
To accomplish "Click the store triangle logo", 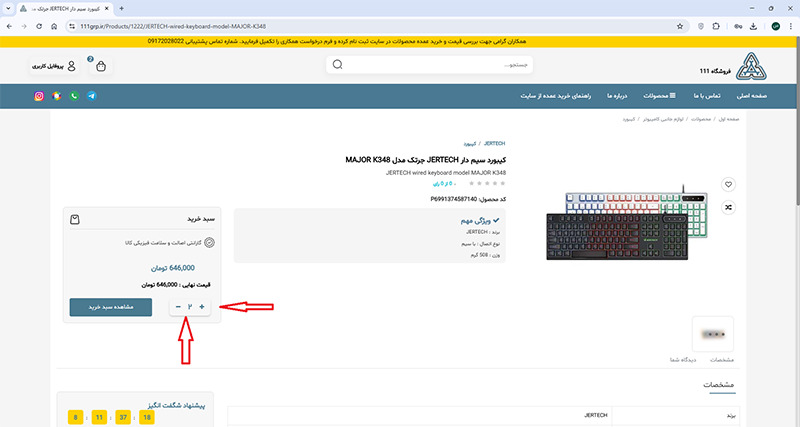I will pyautogui.click(x=751, y=66).
